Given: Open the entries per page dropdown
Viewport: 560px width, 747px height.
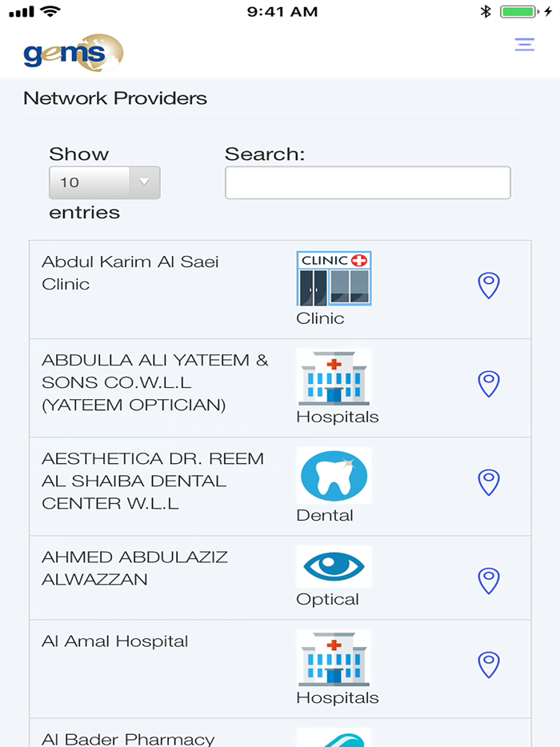Looking at the screenshot, I should [105, 182].
